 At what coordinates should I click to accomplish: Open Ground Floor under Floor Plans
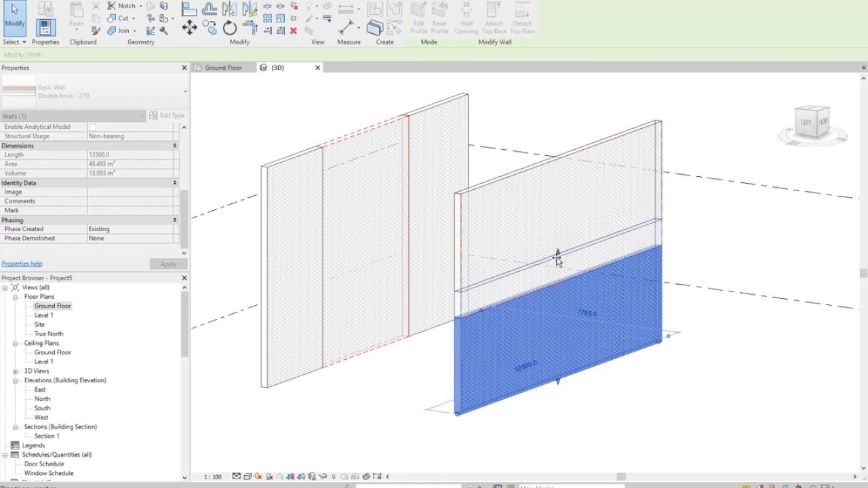[x=52, y=306]
